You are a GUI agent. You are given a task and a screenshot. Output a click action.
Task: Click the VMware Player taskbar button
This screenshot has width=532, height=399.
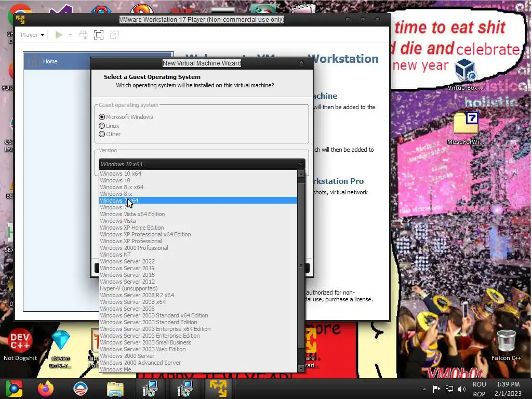218,389
